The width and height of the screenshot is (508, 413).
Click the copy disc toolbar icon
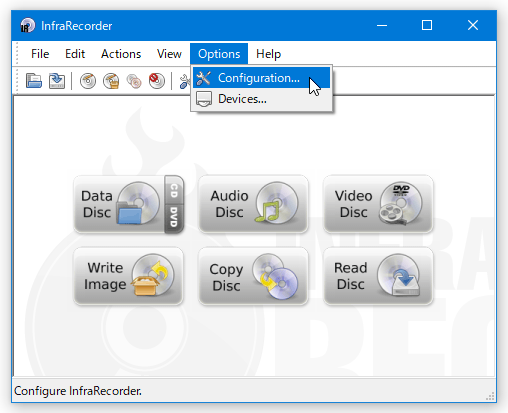click(x=134, y=81)
